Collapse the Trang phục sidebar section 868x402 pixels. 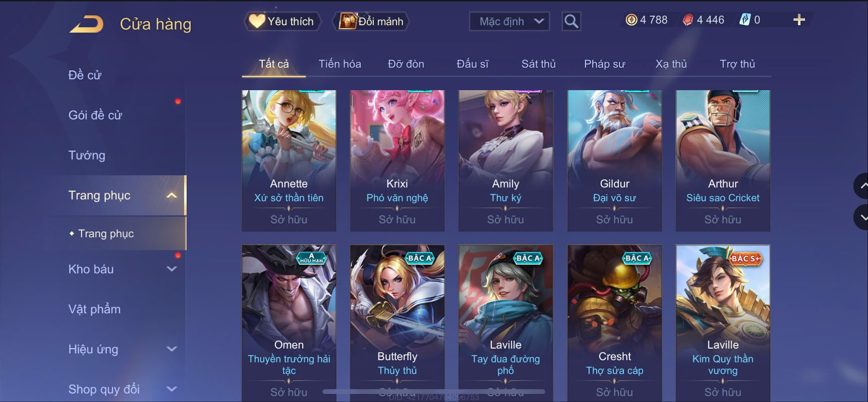(171, 195)
